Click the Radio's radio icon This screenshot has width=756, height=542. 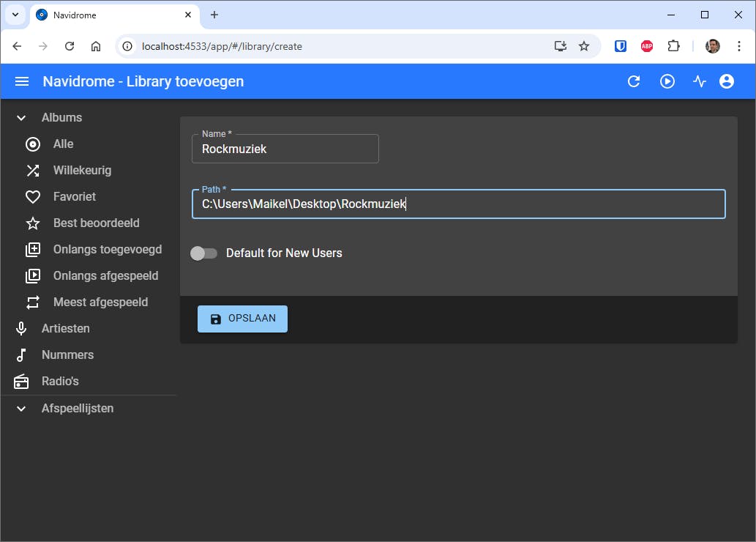pyautogui.click(x=21, y=382)
